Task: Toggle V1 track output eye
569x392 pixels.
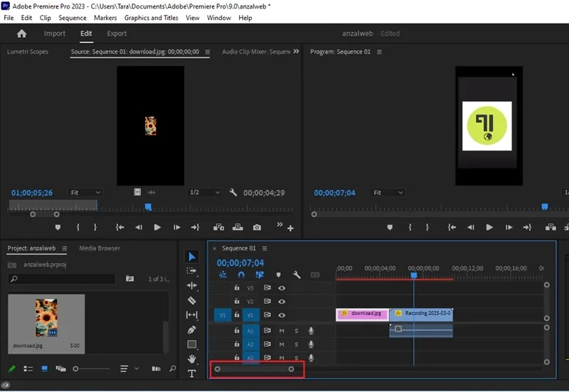Action: 282,315
